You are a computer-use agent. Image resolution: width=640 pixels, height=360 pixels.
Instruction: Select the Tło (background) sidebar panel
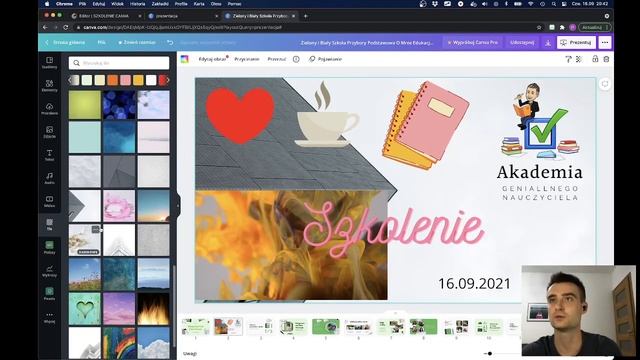[x=49, y=224]
